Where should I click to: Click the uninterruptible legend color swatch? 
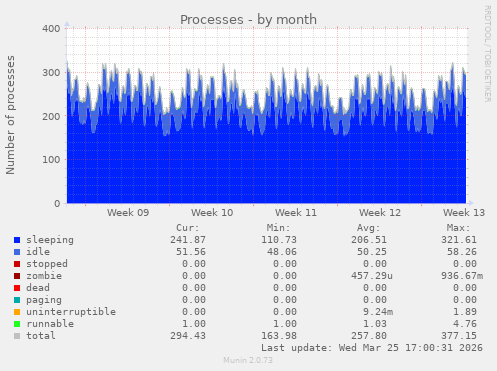click(17, 312)
